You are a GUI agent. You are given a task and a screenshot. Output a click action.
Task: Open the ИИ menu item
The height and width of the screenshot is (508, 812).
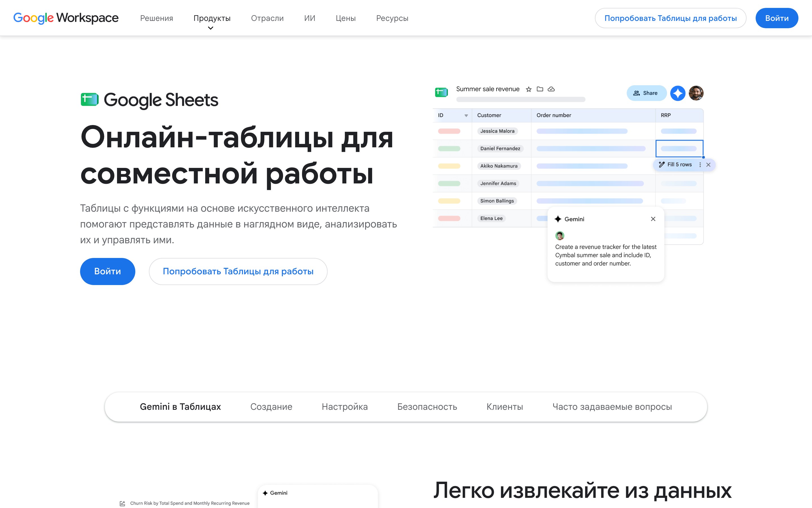tap(309, 18)
